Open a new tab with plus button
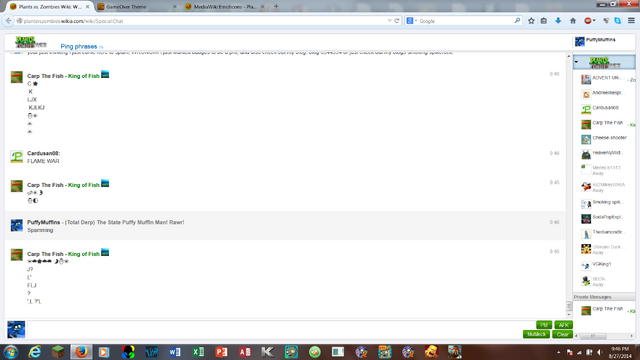Viewport: 640px width, 360px height. [x=276, y=7]
